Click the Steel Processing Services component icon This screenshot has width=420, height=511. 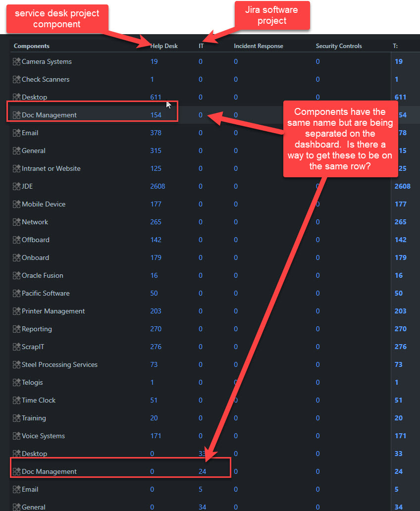click(17, 364)
